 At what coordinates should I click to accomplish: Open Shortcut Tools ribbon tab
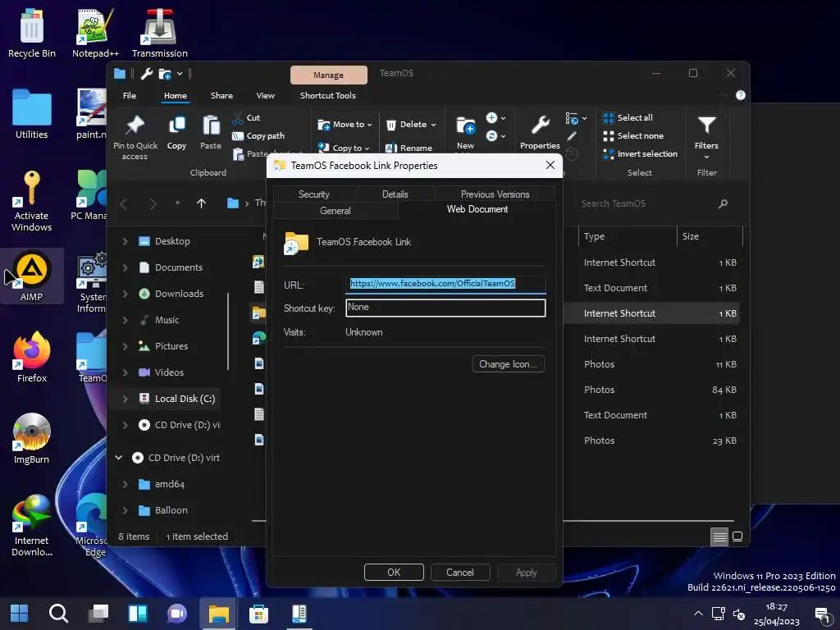[328, 96]
